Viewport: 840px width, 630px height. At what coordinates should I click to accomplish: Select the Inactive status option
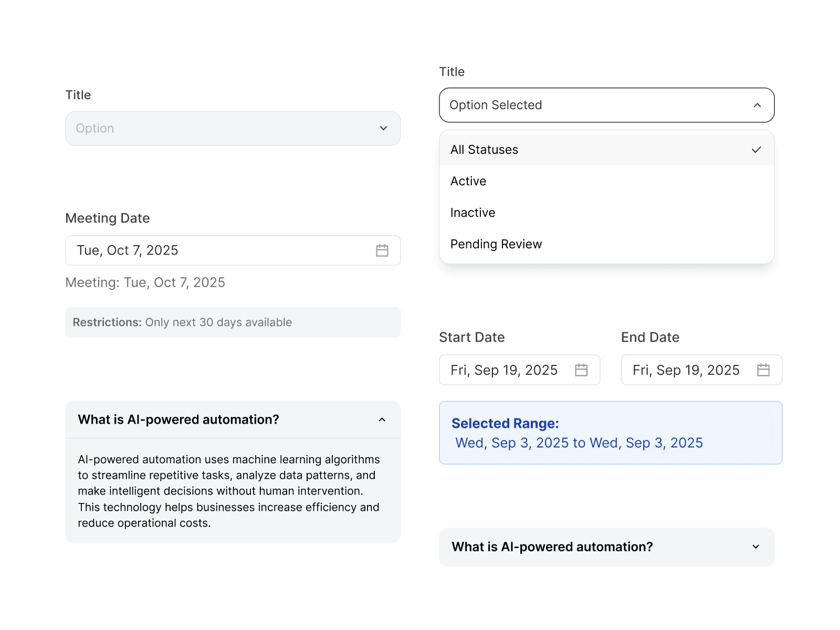coord(473,213)
